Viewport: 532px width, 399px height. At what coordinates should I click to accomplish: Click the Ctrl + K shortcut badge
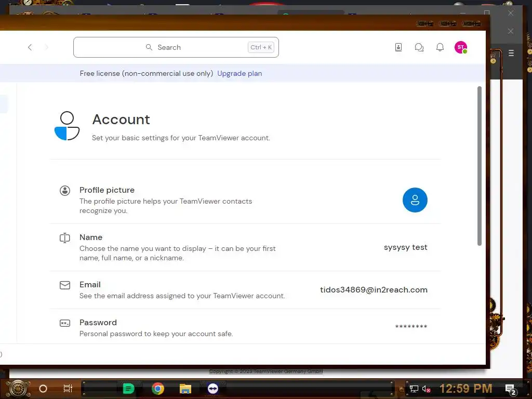261,47
